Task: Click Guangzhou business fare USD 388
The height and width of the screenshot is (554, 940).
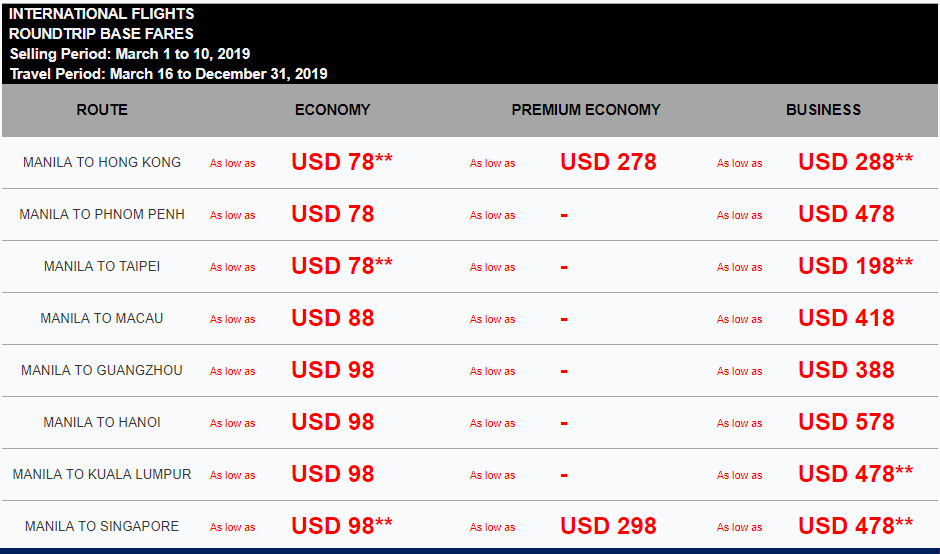Action: 846,370
